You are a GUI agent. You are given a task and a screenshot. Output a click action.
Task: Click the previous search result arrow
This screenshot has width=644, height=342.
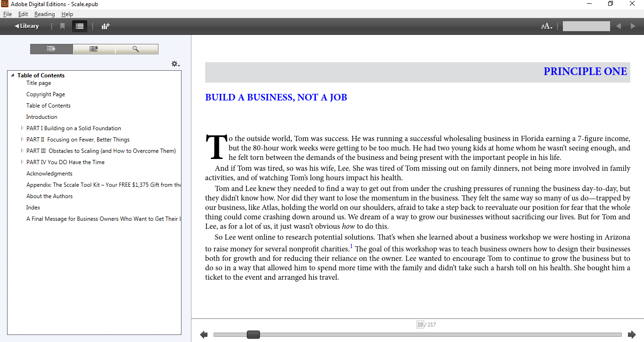tap(619, 26)
